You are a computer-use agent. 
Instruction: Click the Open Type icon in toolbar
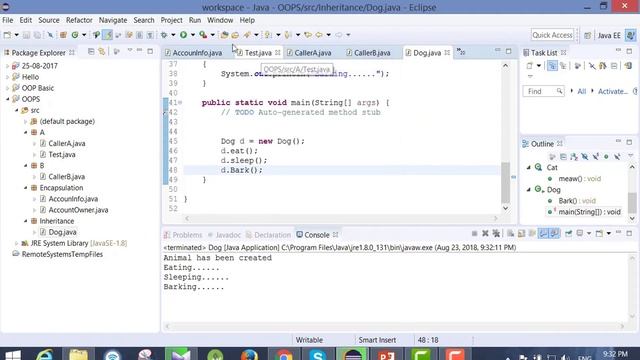pyautogui.click(x=224, y=35)
